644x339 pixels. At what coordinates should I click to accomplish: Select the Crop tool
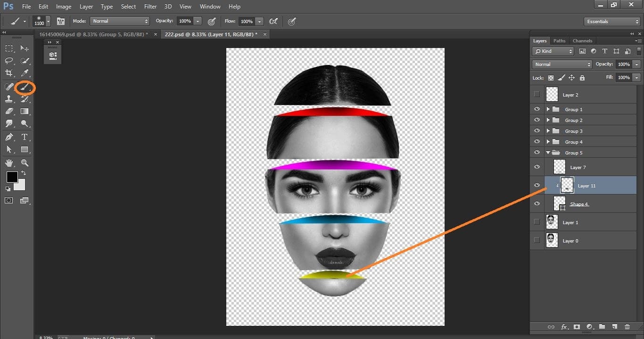point(8,73)
